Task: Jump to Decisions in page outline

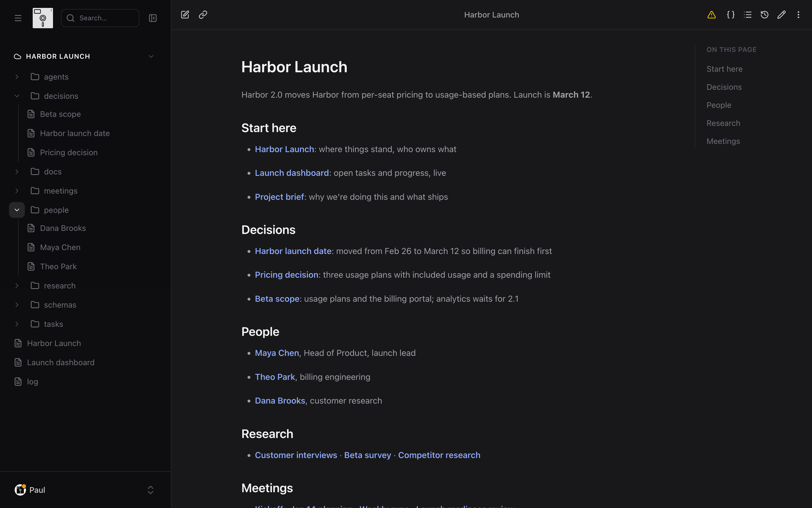Action: pyautogui.click(x=724, y=87)
